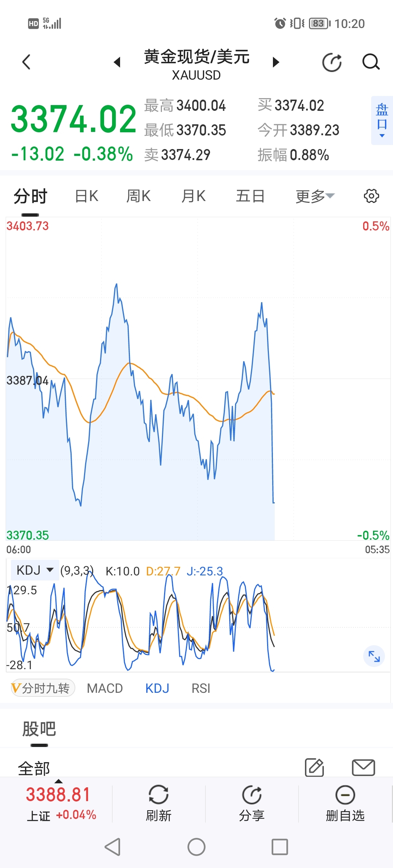Tap the refresh-share icon beside search

point(332,62)
